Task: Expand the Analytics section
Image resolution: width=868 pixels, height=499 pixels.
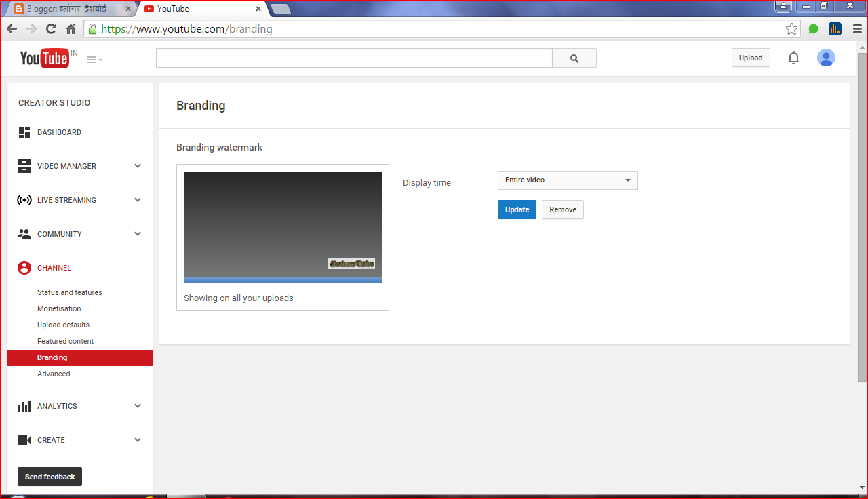Action: (138, 406)
